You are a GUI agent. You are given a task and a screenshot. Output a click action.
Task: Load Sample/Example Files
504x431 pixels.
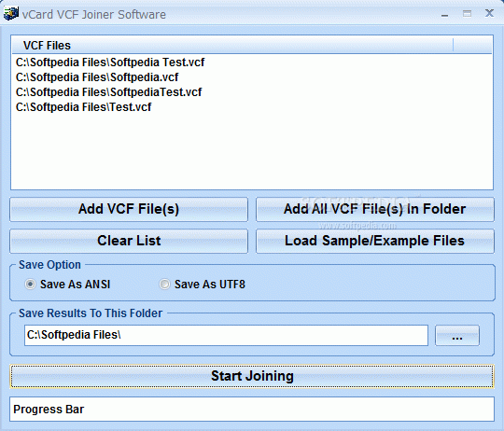tap(375, 241)
